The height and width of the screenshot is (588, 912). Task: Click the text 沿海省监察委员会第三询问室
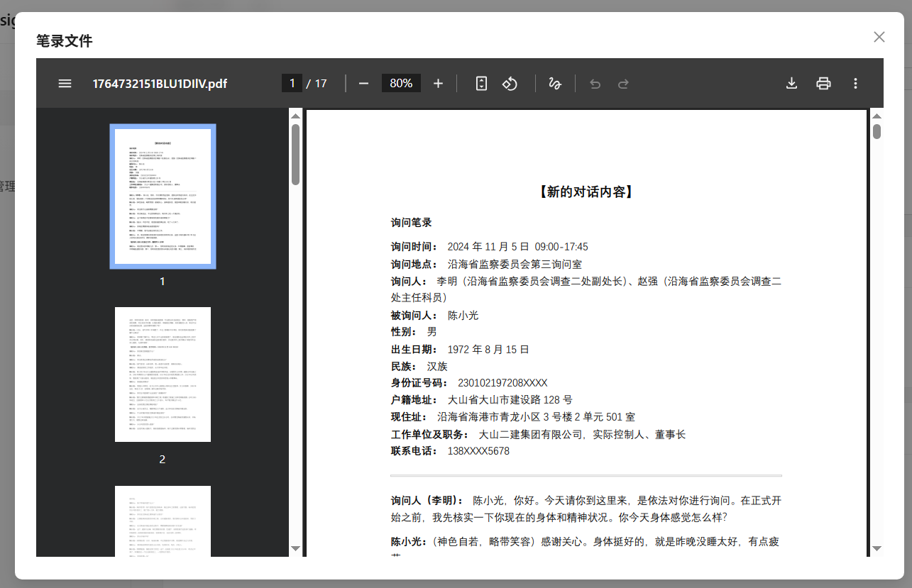515,264
